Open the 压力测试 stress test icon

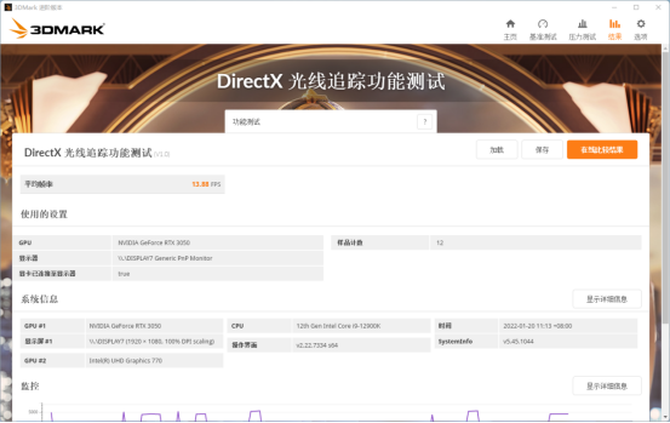[581, 24]
